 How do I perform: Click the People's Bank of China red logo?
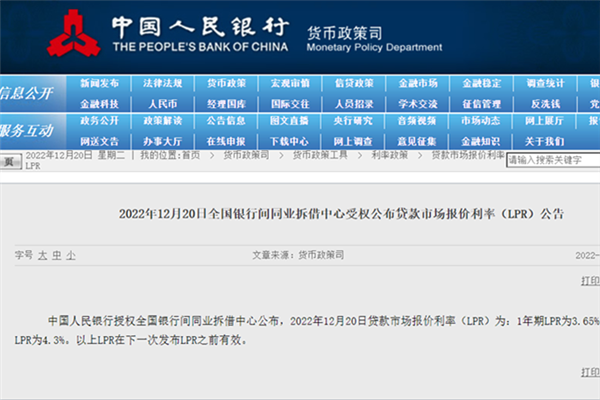pyautogui.click(x=73, y=34)
